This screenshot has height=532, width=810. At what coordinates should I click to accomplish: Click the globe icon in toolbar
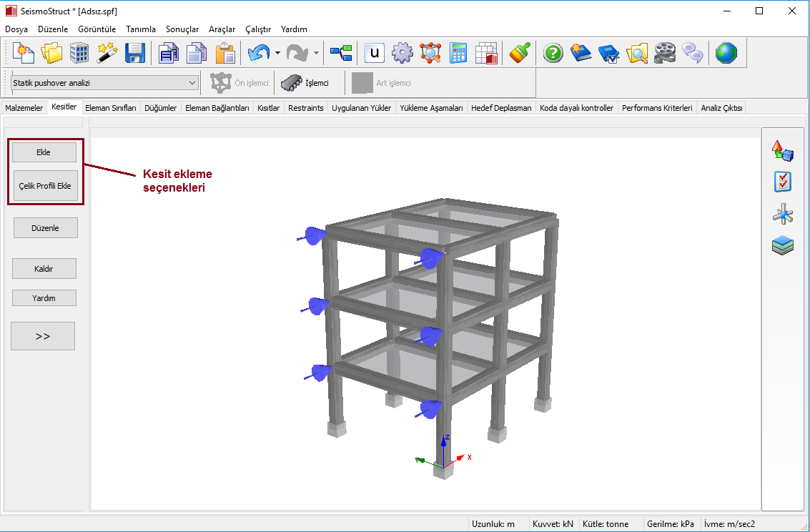tap(726, 53)
